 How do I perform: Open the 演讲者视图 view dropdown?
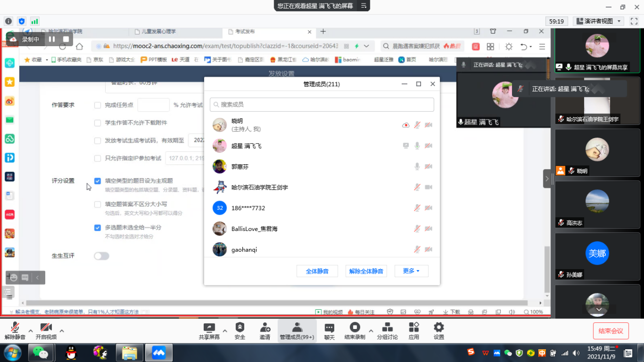(x=598, y=21)
